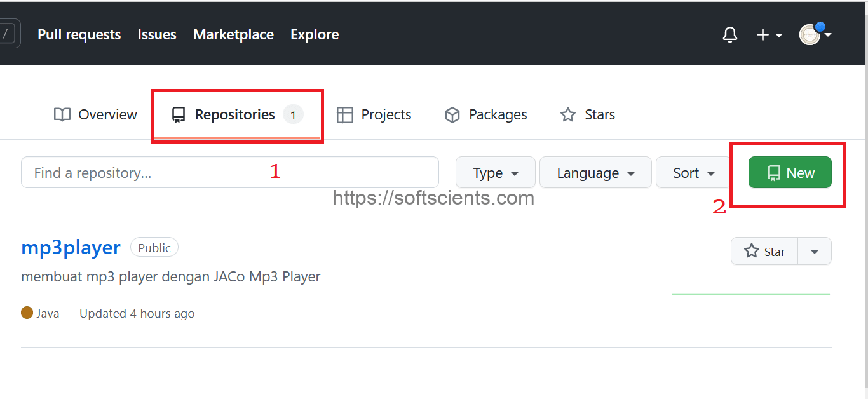Switch to the Stars tab
Viewport: 868px width, 399px height.
pyautogui.click(x=587, y=114)
